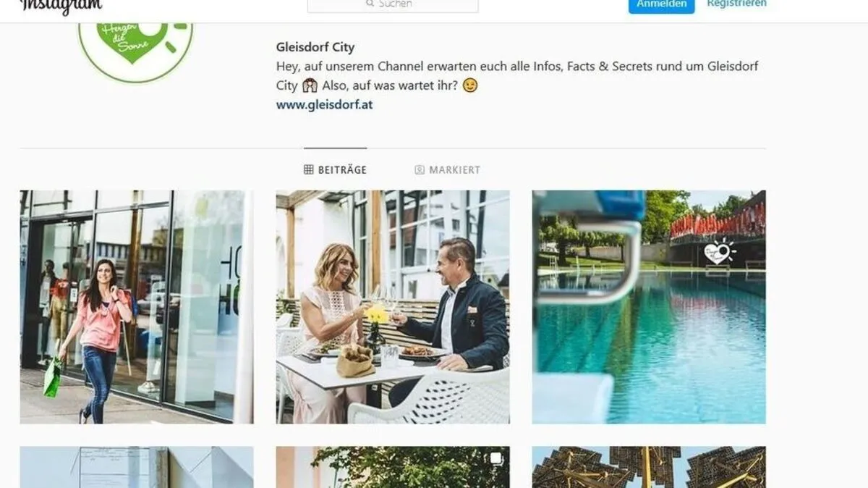Focus the Suchen search field
The height and width of the screenshot is (488, 868).
pos(393,6)
